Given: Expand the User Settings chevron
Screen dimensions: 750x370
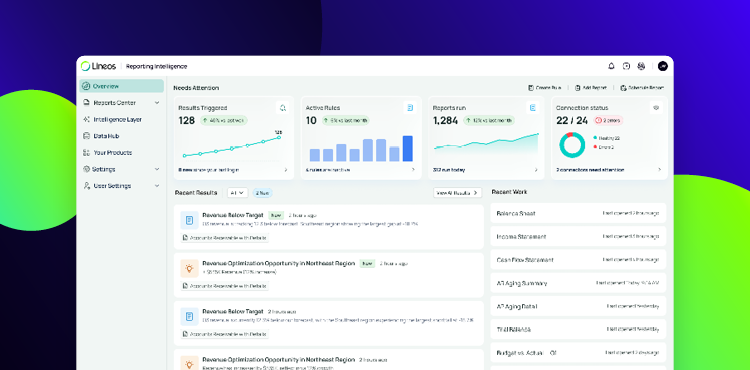Looking at the screenshot, I should 157,185.
